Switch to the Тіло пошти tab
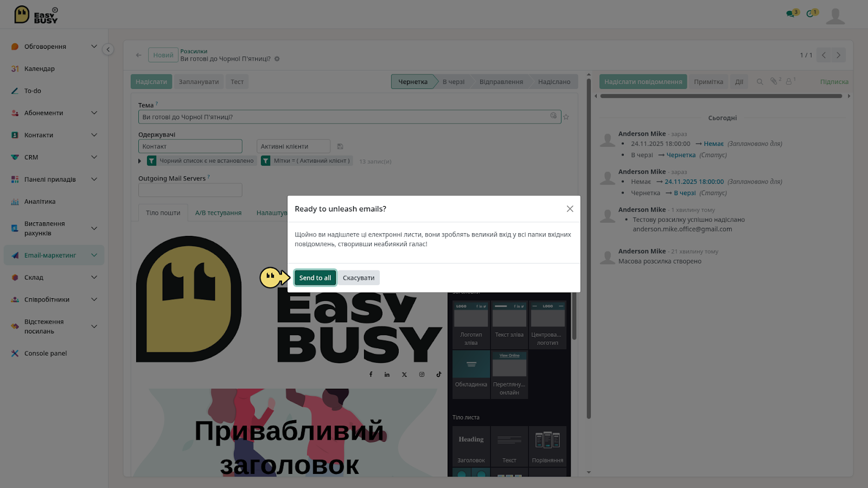Viewport: 868px width, 488px height. pyautogui.click(x=163, y=213)
